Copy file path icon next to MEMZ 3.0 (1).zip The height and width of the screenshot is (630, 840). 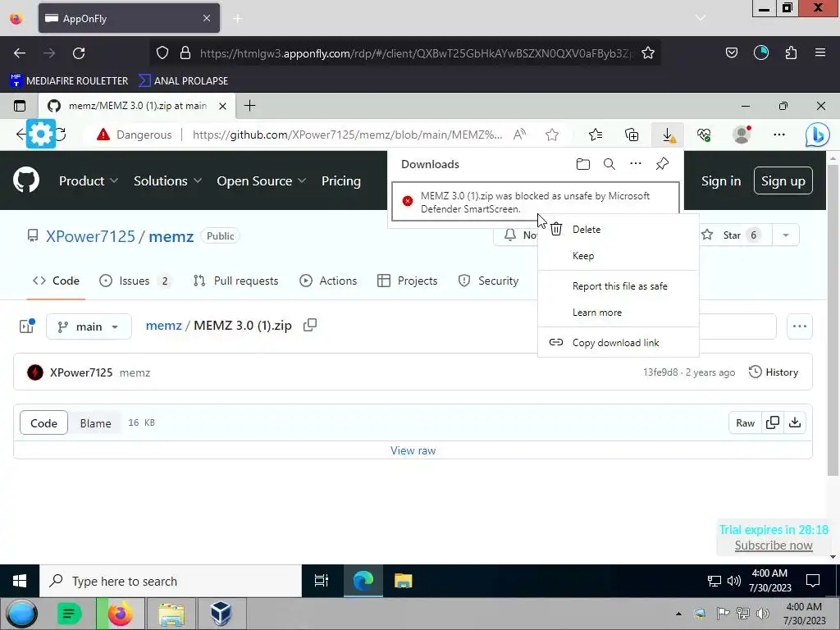pyautogui.click(x=310, y=325)
